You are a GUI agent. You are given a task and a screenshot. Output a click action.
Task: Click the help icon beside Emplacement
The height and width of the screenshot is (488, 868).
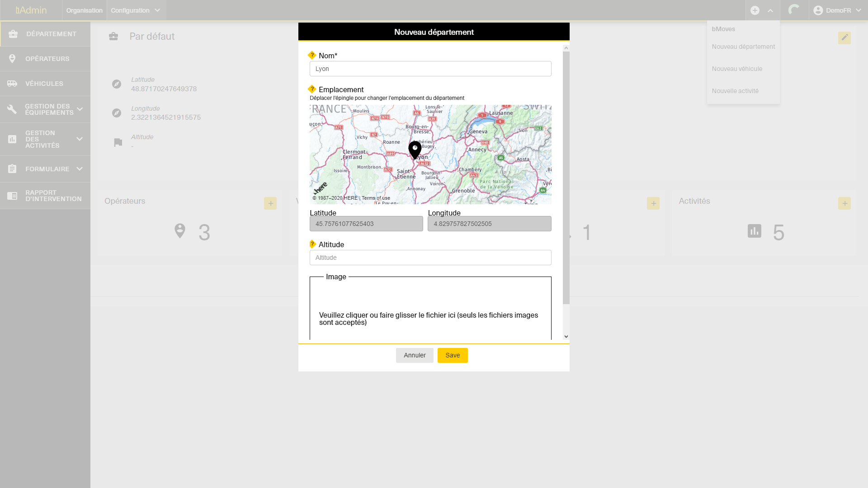[x=312, y=89]
